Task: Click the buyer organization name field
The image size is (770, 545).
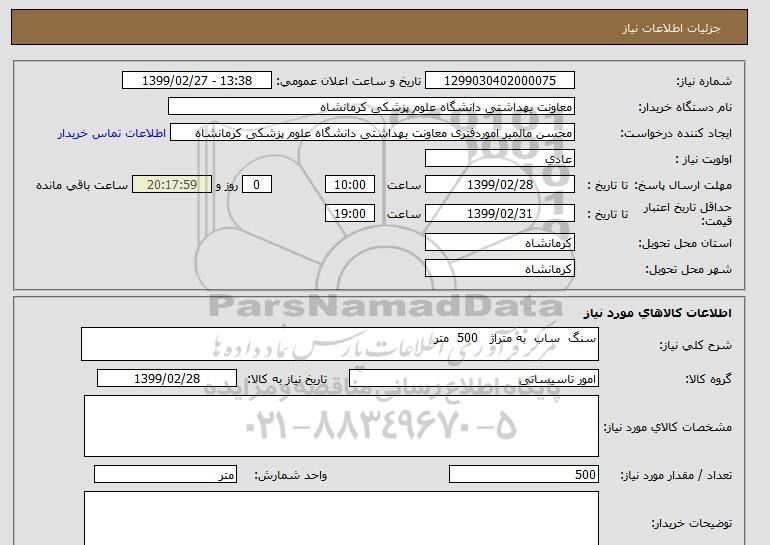Action: [371, 107]
